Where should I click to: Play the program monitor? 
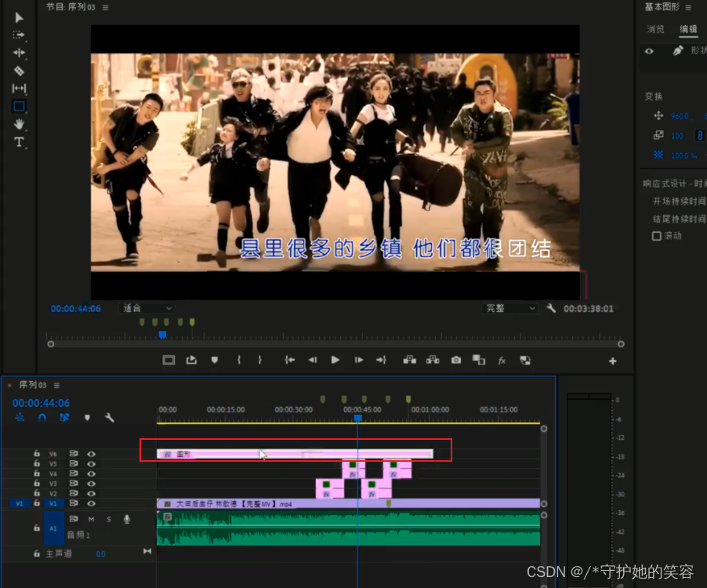[x=335, y=360]
